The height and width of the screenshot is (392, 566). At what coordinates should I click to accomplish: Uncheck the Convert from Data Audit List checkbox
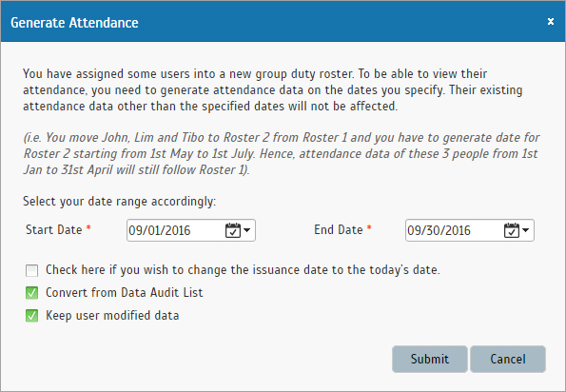pyautogui.click(x=31, y=293)
